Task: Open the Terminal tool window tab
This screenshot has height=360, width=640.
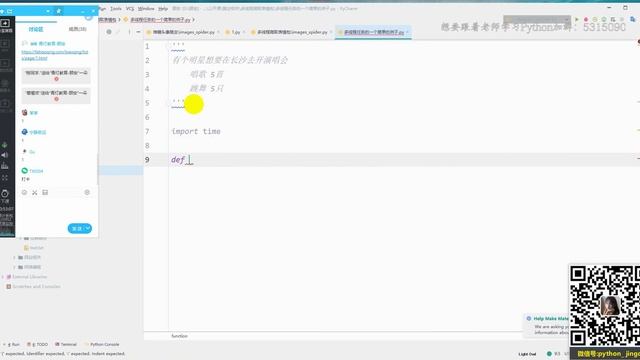Action: coord(66,344)
